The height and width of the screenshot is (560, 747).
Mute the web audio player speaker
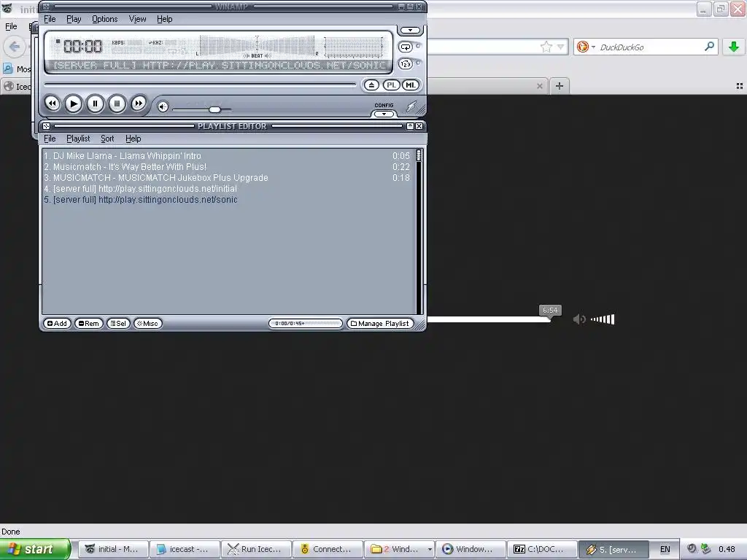(579, 319)
